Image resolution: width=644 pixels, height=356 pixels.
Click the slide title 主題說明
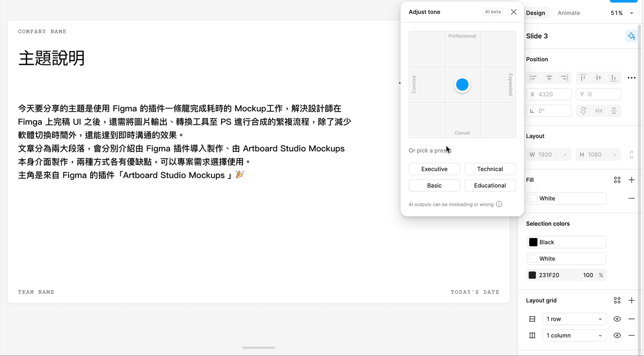click(x=52, y=58)
